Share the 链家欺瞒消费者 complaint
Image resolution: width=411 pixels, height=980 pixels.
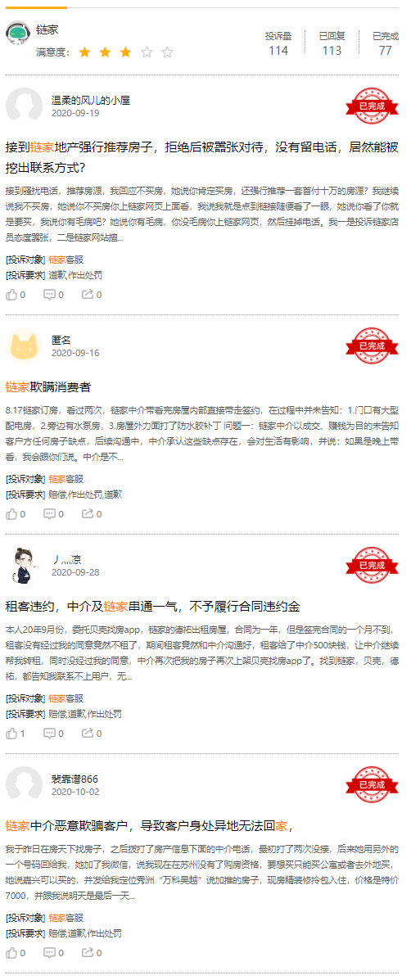(92, 514)
